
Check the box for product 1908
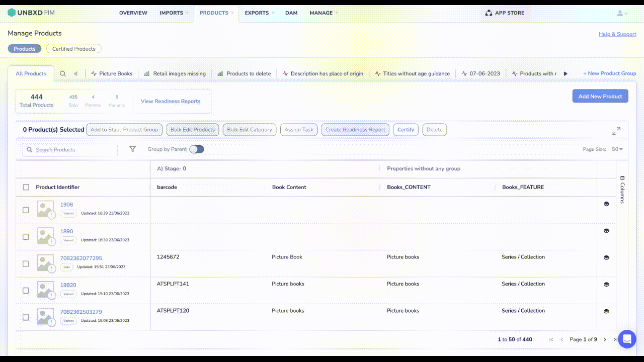click(x=26, y=210)
